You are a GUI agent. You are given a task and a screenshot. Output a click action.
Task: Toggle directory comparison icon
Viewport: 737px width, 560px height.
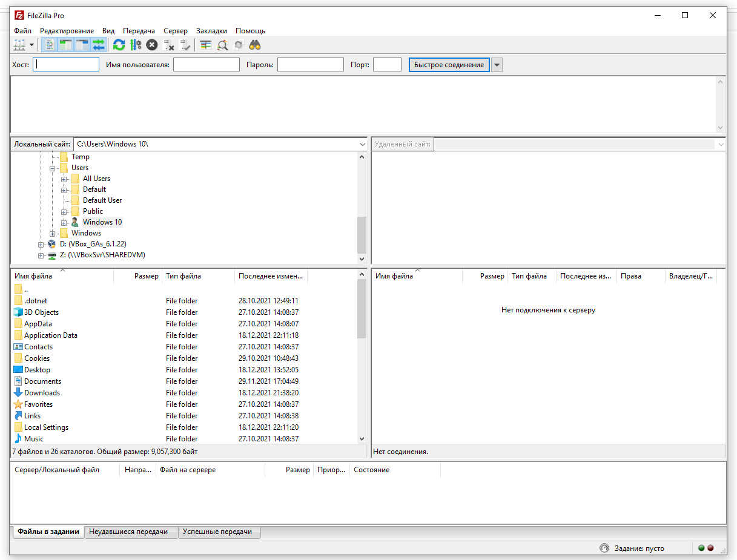222,45
